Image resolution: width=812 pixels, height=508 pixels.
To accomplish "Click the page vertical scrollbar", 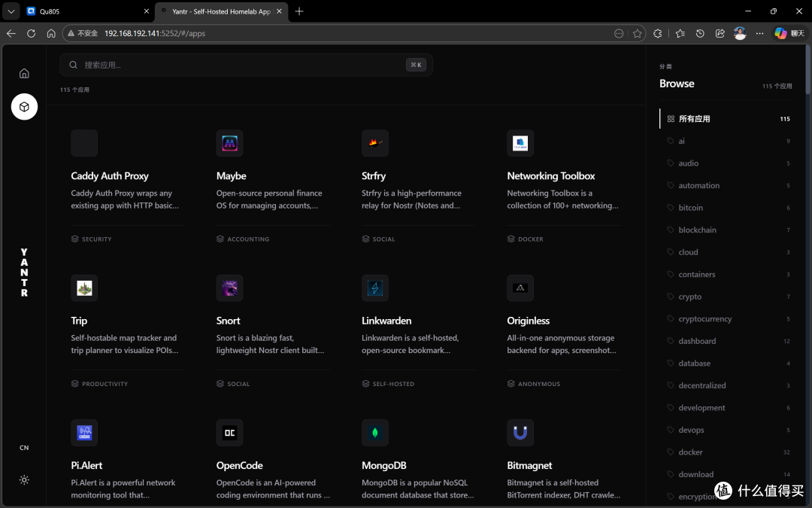I will (807, 69).
